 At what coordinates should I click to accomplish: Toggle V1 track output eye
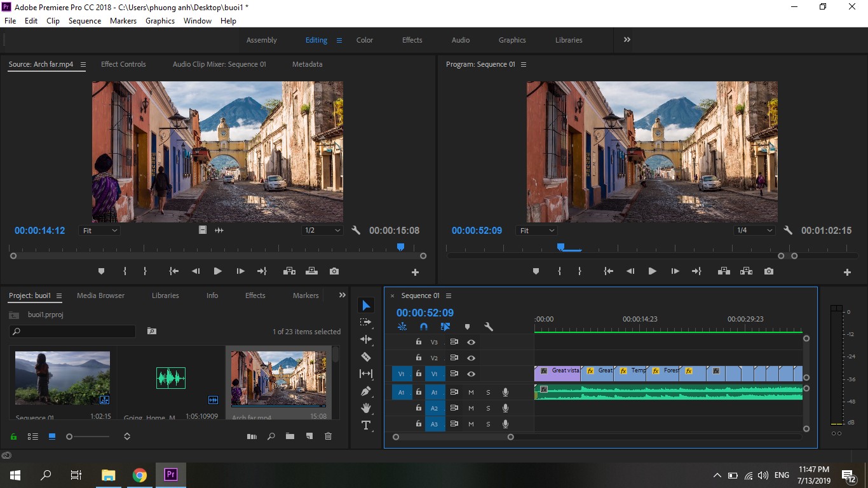coord(471,374)
